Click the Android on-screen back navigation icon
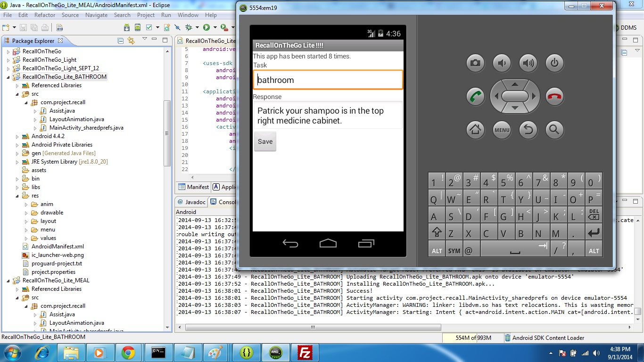The width and height of the screenshot is (644, 362). coord(290,243)
